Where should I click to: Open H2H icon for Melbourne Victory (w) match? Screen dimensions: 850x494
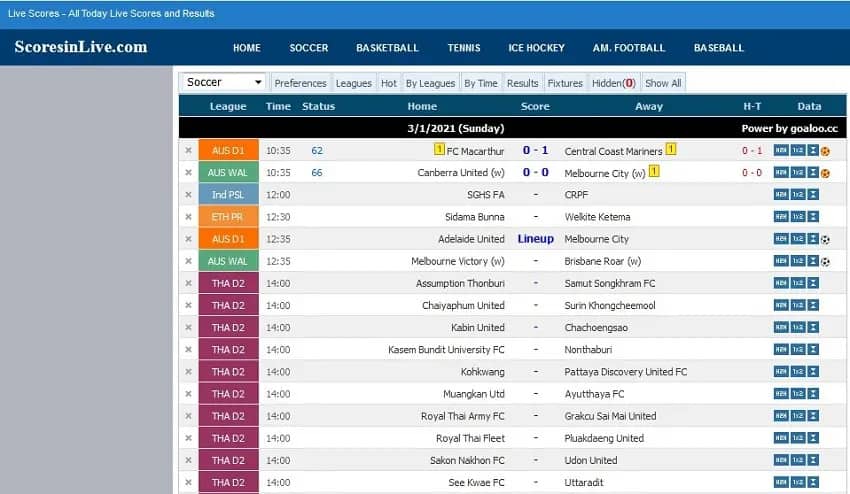pyautogui.click(x=781, y=261)
